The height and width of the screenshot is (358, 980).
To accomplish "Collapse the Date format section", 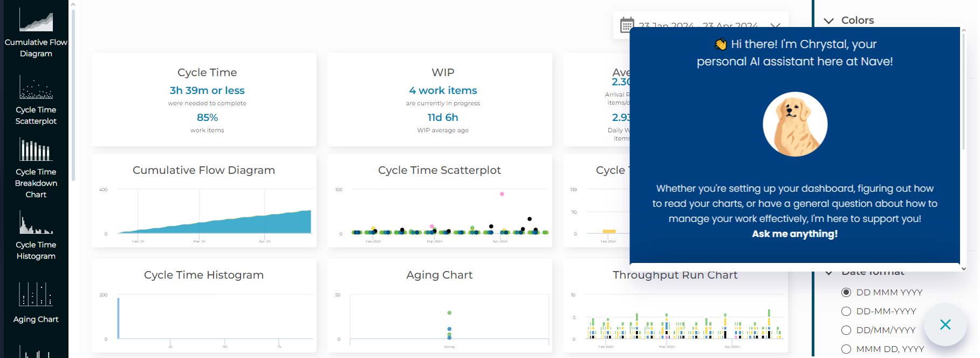I will [829, 272].
